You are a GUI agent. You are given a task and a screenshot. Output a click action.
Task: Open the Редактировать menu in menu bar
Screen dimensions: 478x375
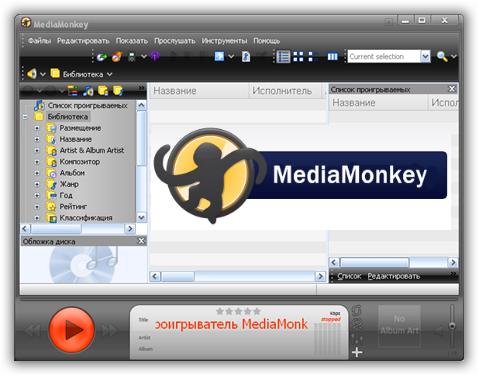coord(83,41)
